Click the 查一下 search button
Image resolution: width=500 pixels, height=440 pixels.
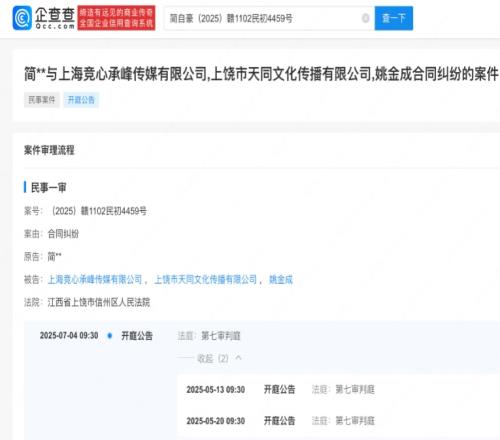tap(394, 18)
